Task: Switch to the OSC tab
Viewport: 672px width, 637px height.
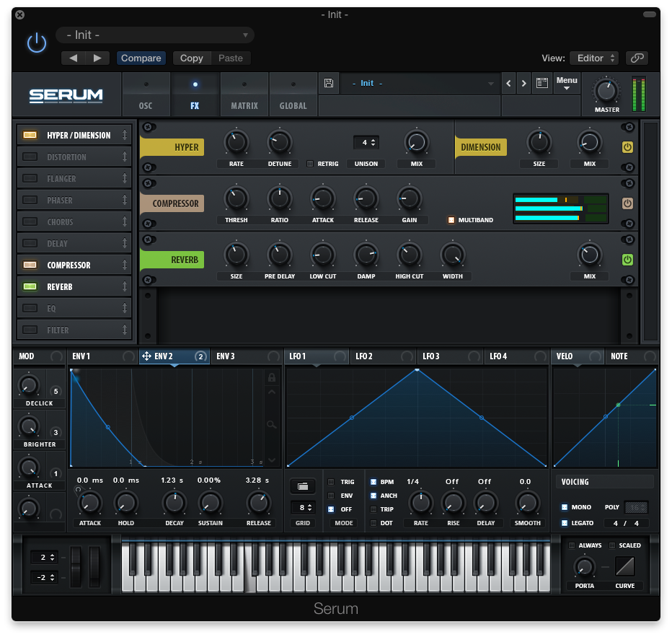Action: [x=146, y=95]
